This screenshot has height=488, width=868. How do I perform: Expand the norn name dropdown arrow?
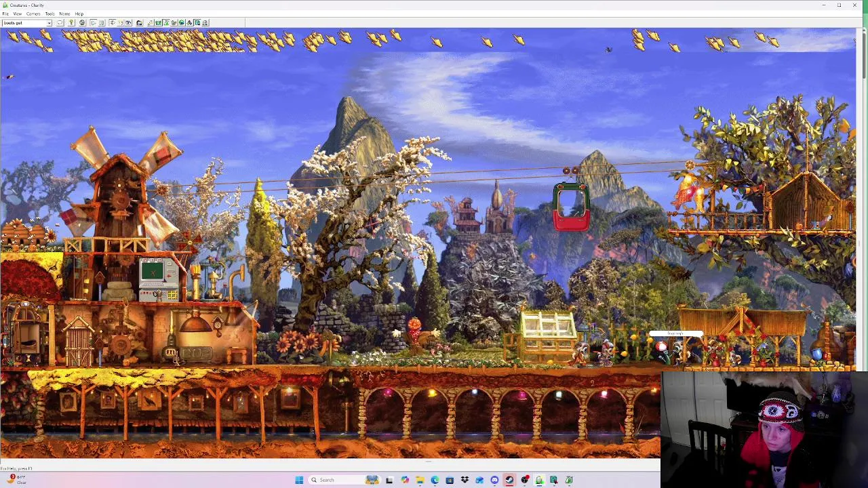49,23
